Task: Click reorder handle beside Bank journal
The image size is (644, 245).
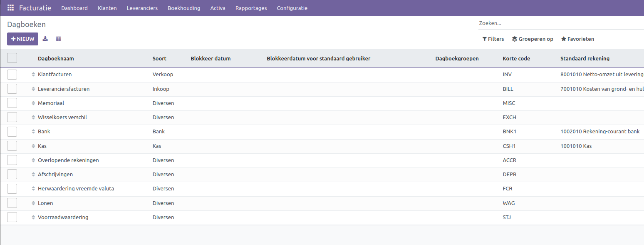Action: [x=33, y=132]
